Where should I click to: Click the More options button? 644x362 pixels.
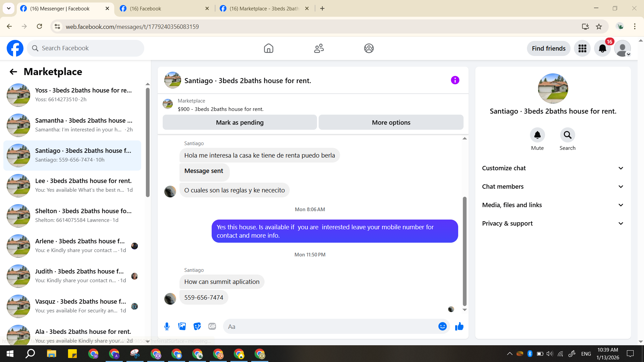391,123
